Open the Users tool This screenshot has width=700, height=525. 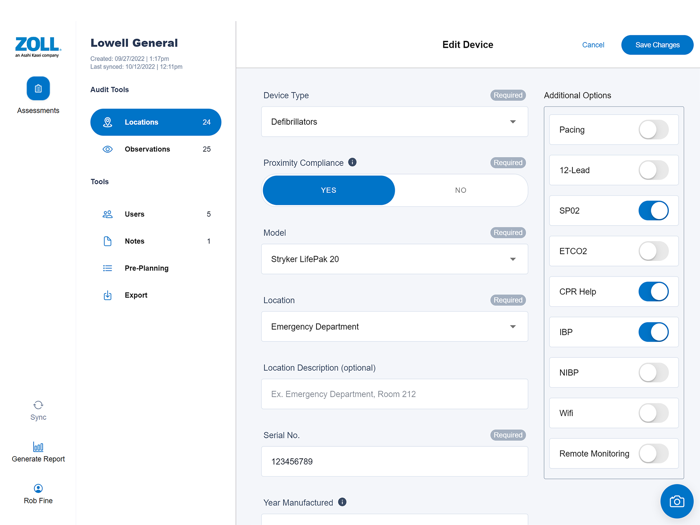pyautogui.click(x=156, y=214)
